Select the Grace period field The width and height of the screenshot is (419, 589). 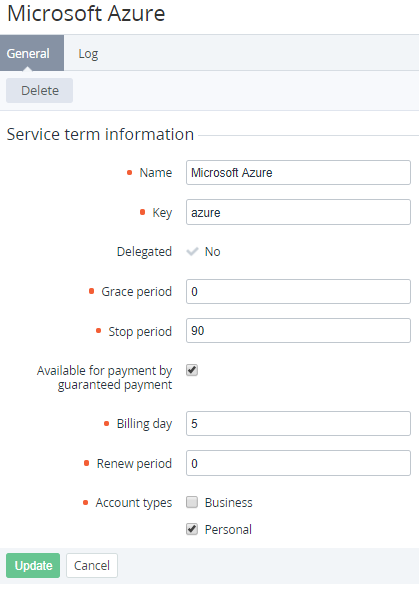(298, 291)
